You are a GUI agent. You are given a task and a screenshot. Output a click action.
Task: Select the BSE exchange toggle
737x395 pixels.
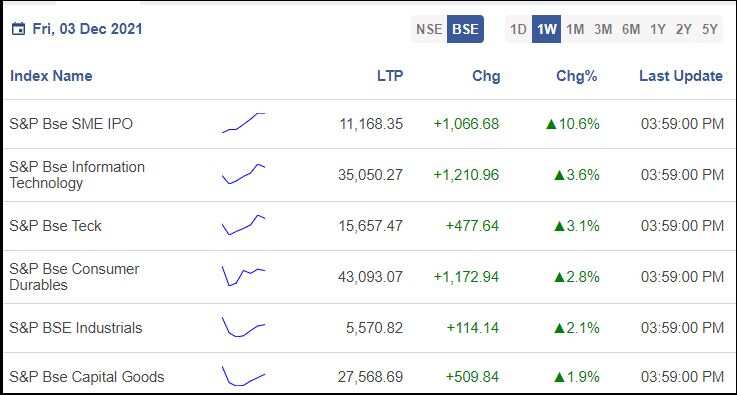[x=465, y=29]
